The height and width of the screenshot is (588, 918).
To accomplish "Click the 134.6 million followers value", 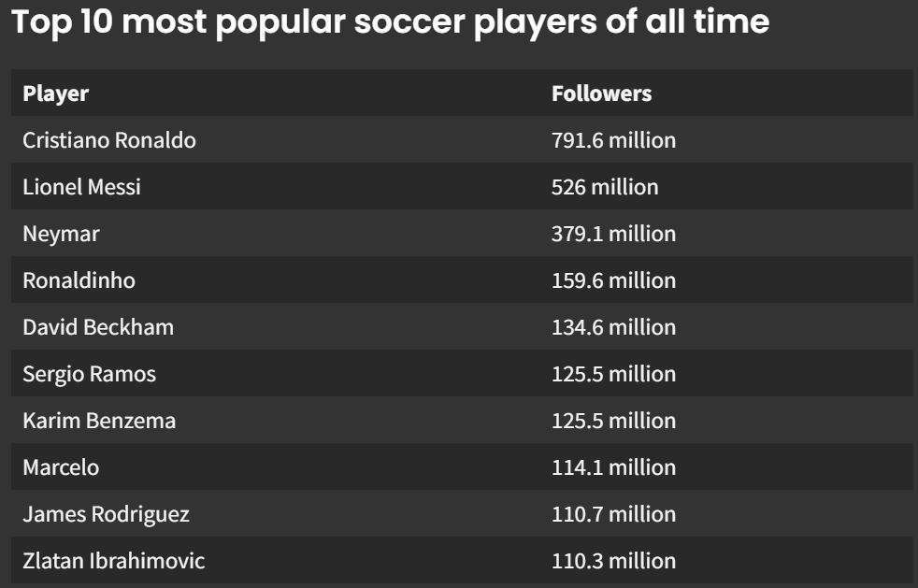I will click(613, 327).
